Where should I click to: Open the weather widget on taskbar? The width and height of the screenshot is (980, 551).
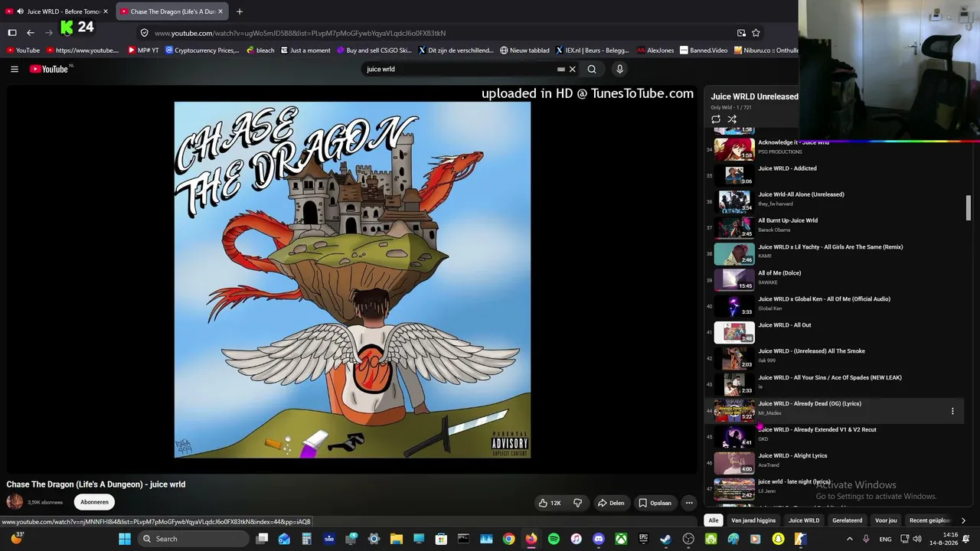pos(16,539)
